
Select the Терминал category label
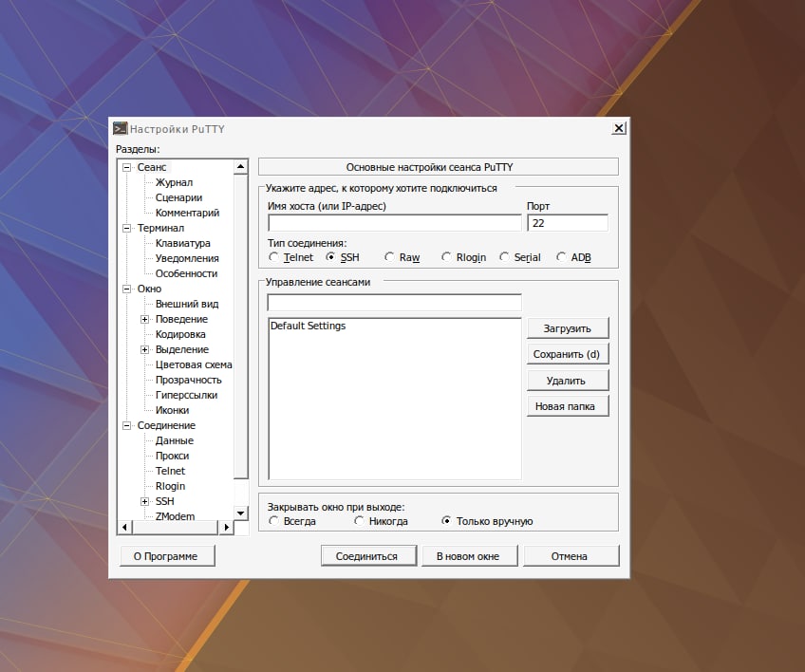pos(160,228)
